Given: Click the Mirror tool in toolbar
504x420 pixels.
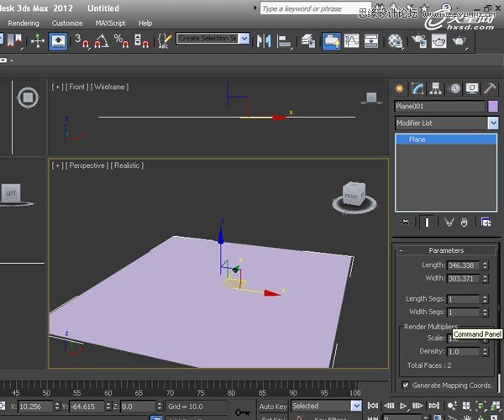Looking at the screenshot, I should point(264,40).
